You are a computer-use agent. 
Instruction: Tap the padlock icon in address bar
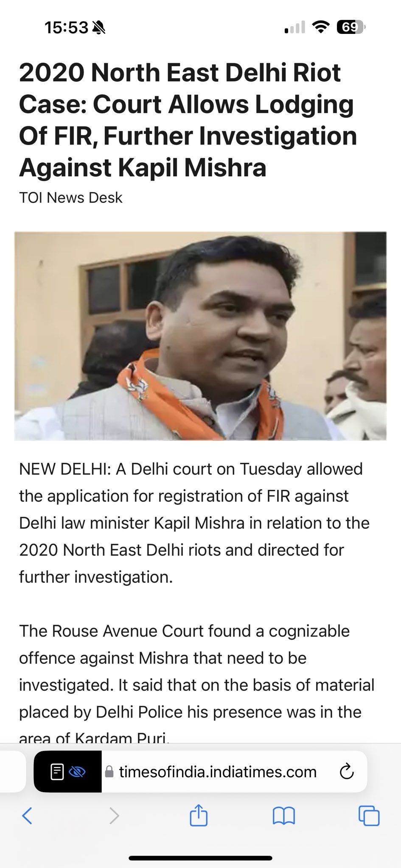pos(109,772)
